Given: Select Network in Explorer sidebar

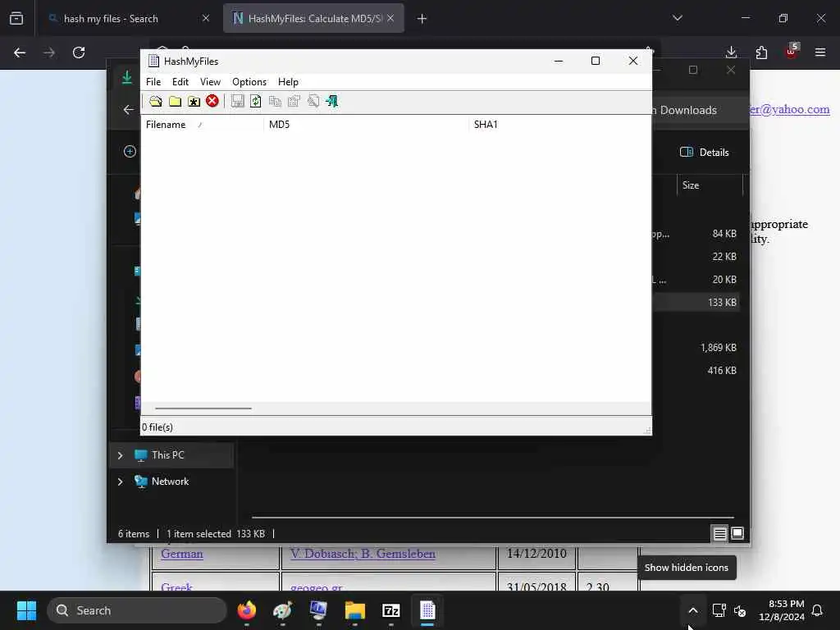Looking at the screenshot, I should coord(171,482).
